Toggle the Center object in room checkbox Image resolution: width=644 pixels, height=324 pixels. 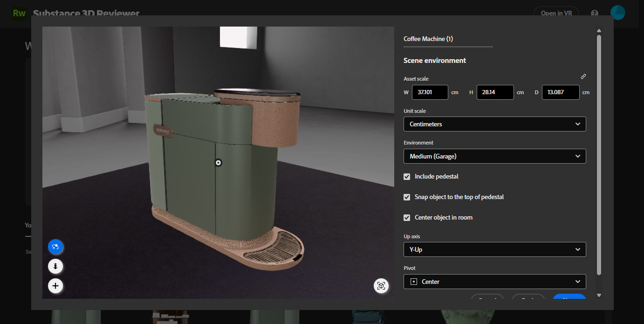click(407, 218)
